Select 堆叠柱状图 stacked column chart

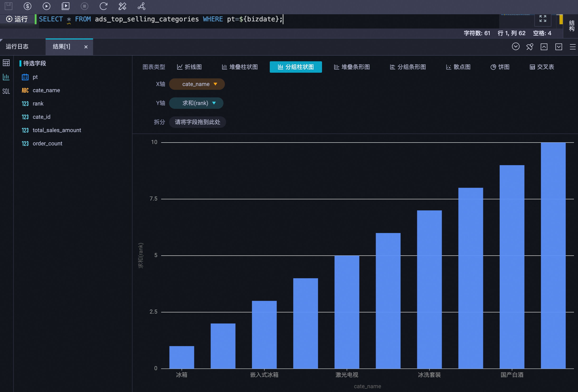pos(240,67)
